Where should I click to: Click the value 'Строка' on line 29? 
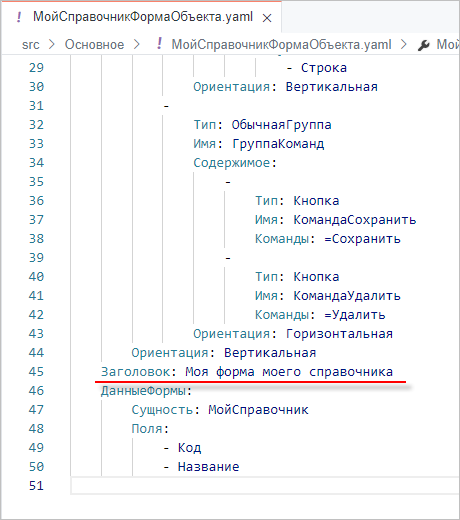(324, 68)
